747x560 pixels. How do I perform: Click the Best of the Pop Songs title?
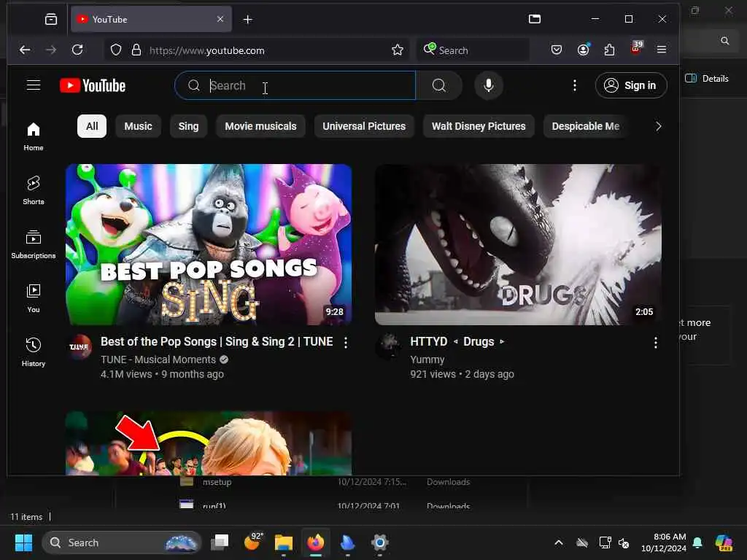(217, 341)
